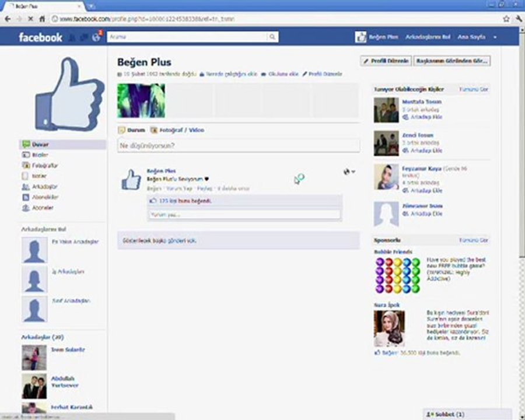Click the Durum status icon
The height and width of the screenshot is (420, 525).
coord(121,130)
